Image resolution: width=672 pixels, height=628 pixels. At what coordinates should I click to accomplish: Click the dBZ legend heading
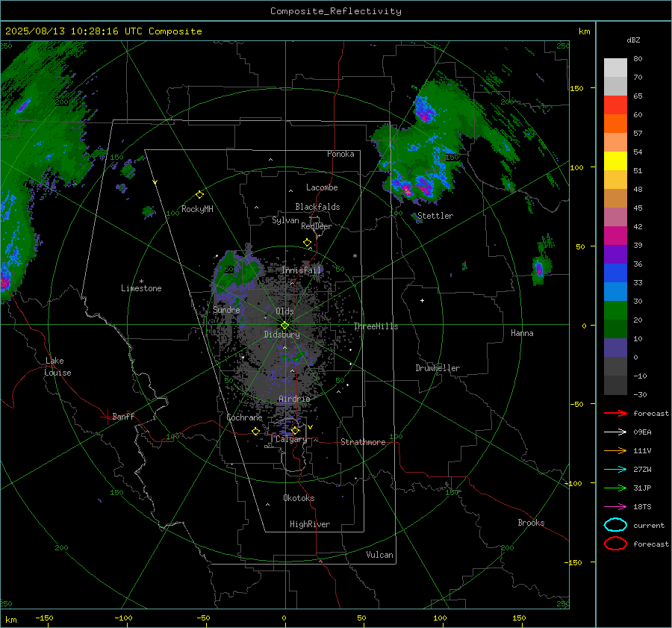(x=633, y=40)
